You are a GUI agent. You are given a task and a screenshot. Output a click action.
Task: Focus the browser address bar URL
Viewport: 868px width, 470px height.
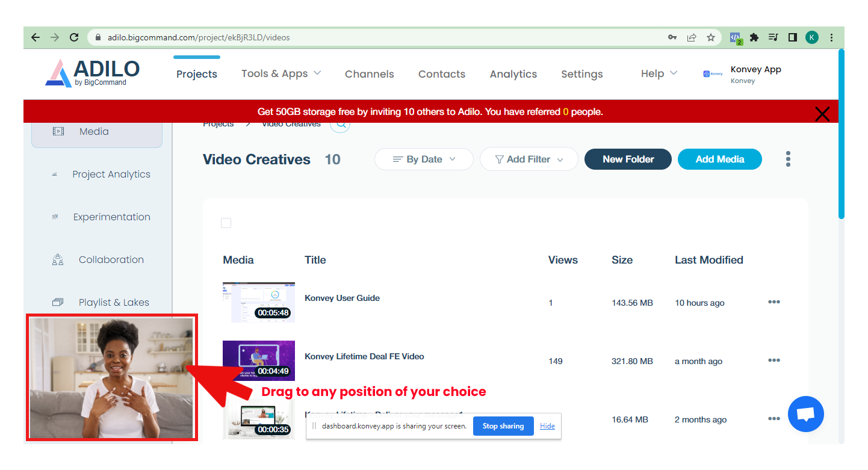coord(199,37)
